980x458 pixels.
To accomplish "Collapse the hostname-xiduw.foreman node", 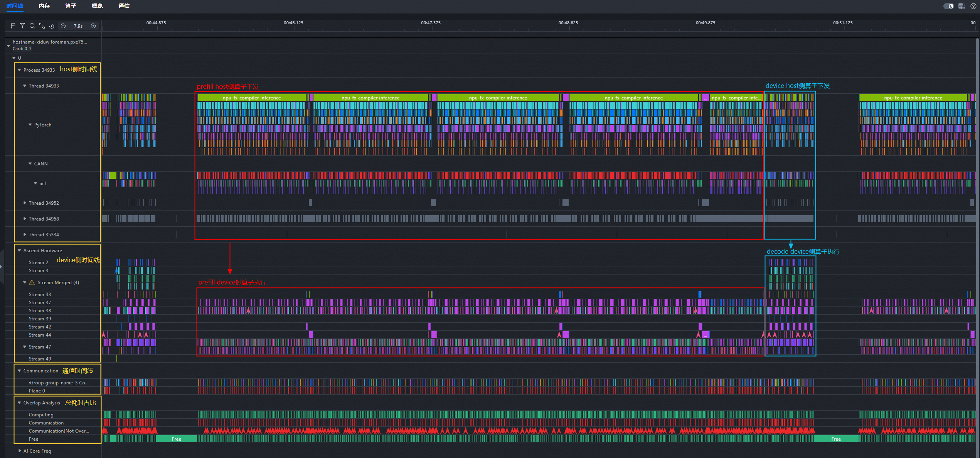I will (8, 45).
